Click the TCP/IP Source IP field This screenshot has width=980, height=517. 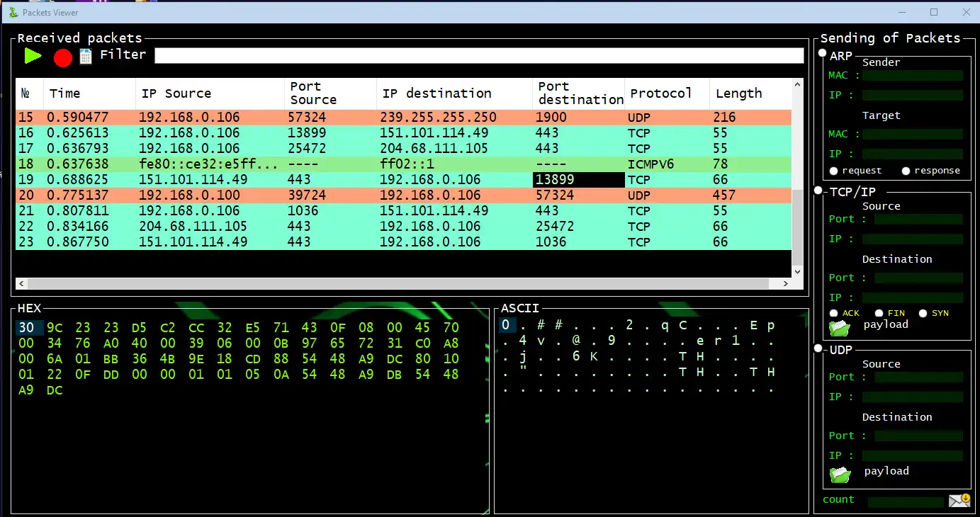913,239
